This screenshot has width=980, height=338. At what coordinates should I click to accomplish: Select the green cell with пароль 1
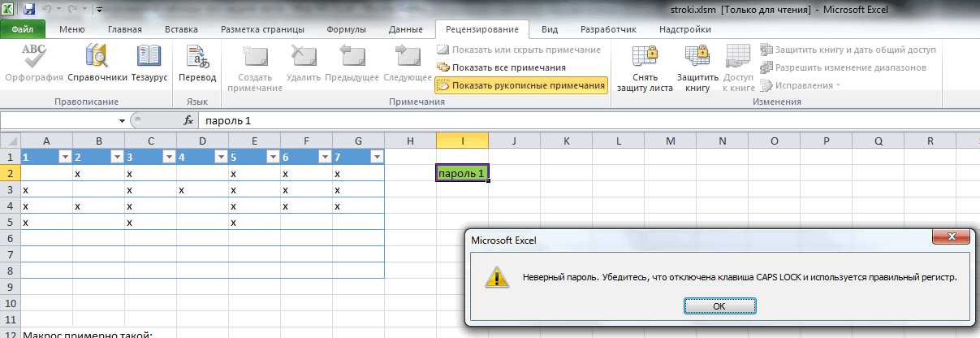tap(462, 173)
